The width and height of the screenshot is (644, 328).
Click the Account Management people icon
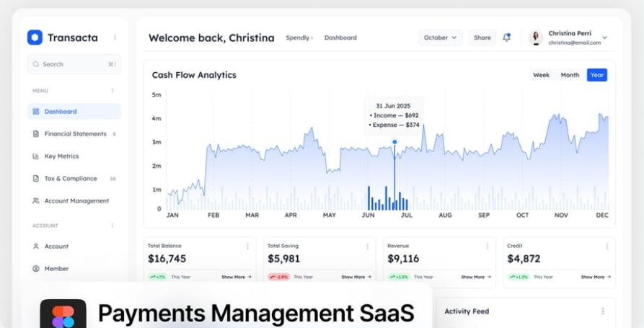pos(36,200)
